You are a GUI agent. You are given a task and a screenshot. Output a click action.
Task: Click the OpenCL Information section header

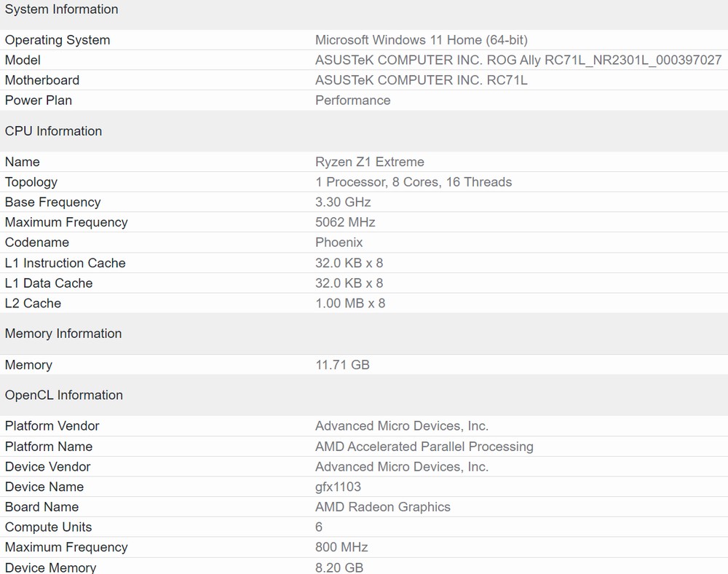coord(64,395)
